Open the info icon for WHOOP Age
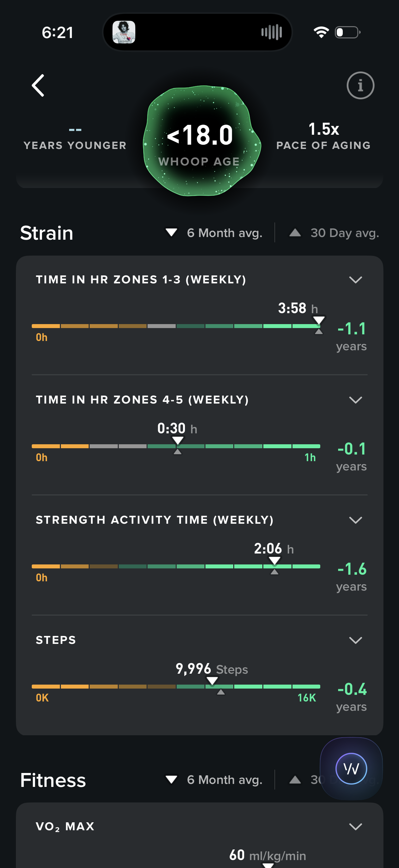This screenshot has height=868, width=399. (x=360, y=86)
